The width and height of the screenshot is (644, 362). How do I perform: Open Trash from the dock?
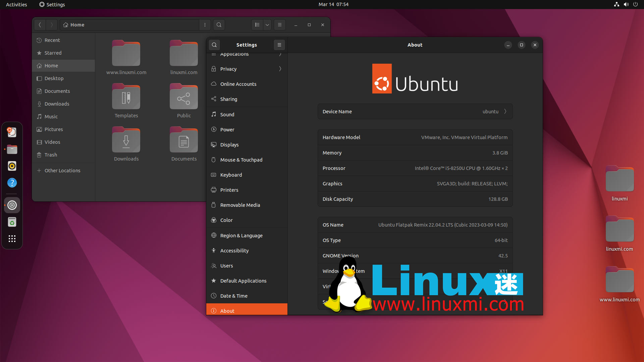(12, 222)
